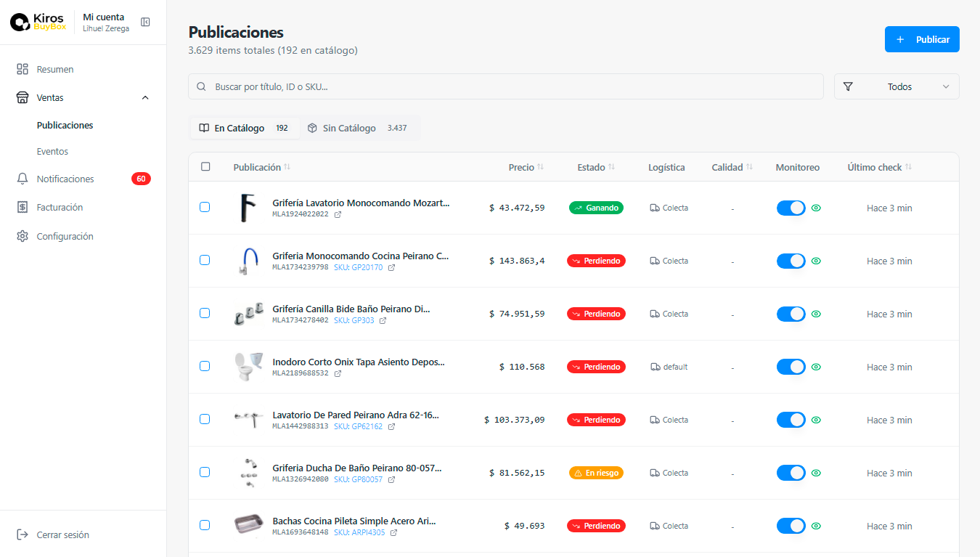
Task: Click the eye icon for Inodoro Corto Onix
Action: pos(816,367)
